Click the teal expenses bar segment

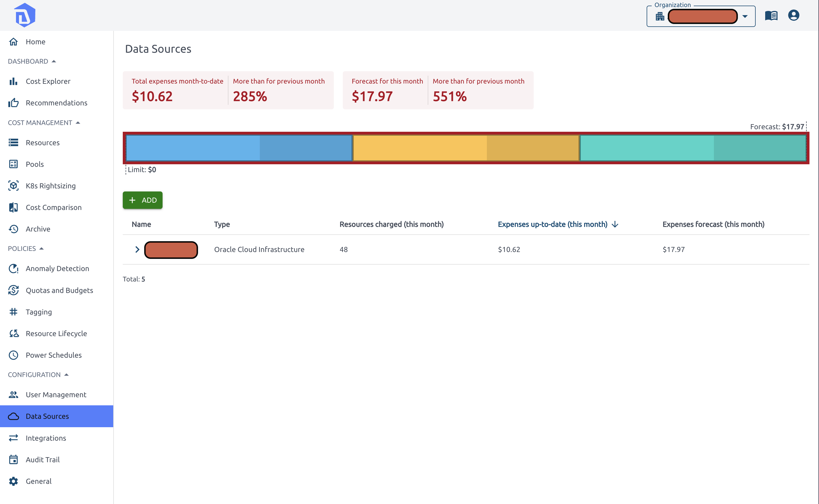click(693, 148)
